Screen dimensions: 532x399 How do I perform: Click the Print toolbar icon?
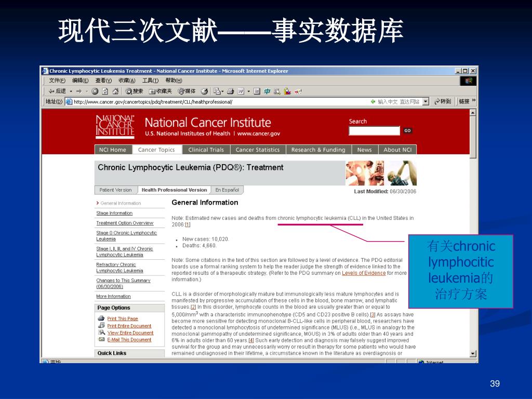pyautogui.click(x=230, y=91)
